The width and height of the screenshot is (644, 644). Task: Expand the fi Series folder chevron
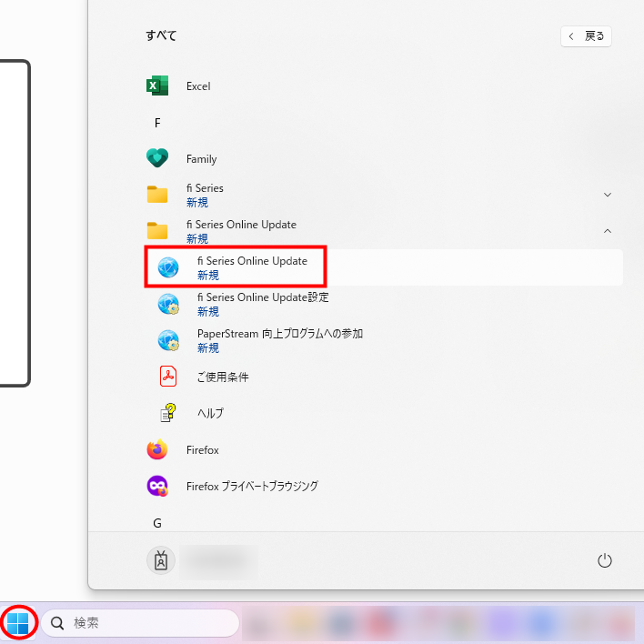[608, 195]
